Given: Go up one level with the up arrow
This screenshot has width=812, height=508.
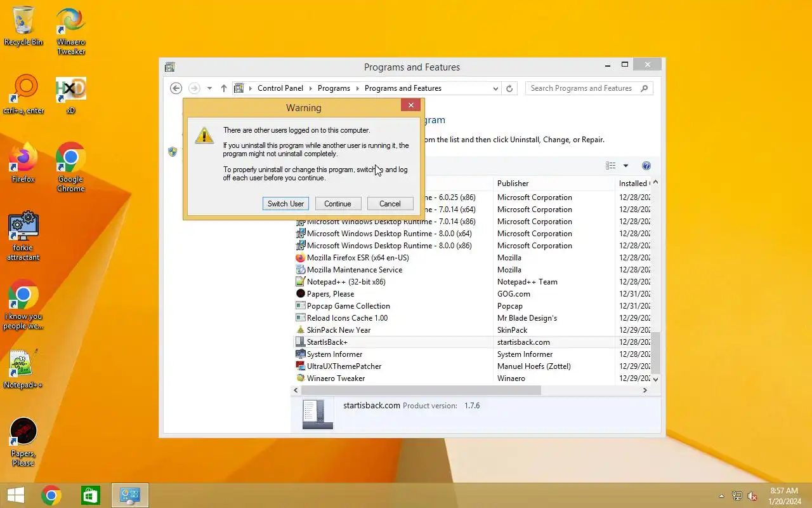Looking at the screenshot, I should (223, 88).
